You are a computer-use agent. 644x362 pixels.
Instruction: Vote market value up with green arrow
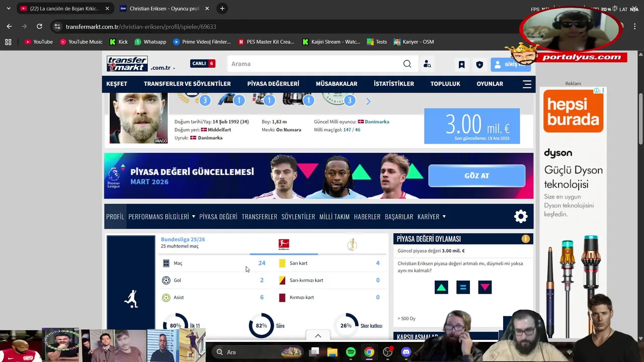pyautogui.click(x=441, y=287)
